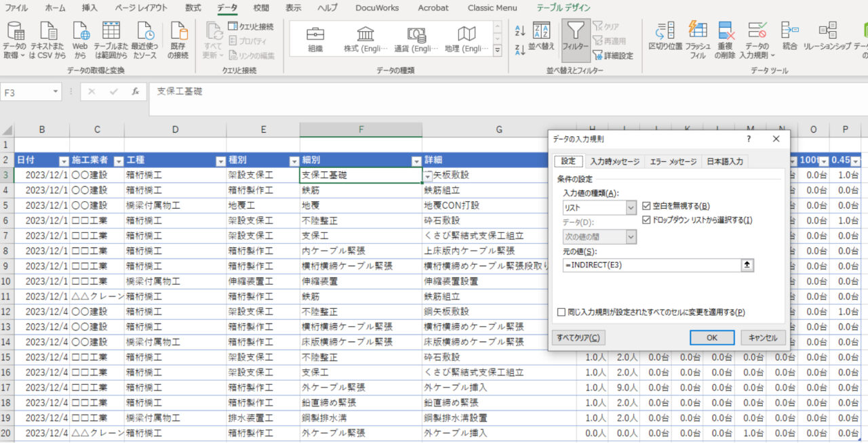Click 統合 (Consolidate) icon
Image resolution: width=868 pixels, height=443 pixels.
point(789,36)
